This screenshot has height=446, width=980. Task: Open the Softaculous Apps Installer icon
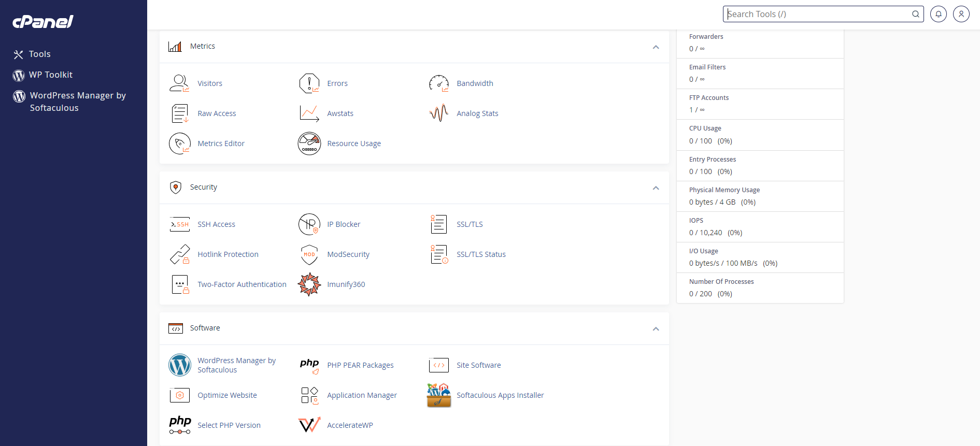(x=439, y=395)
